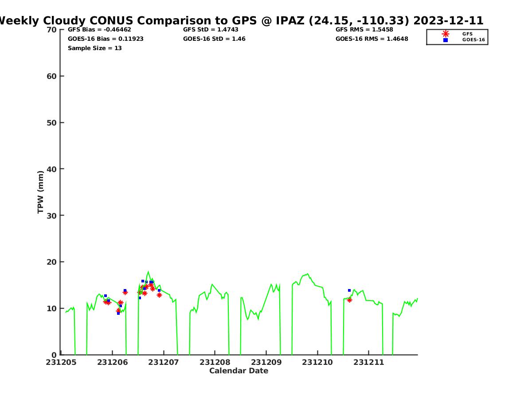Select the GOES-16 RMS = 1.4648 text
Image resolution: width=532 pixels, height=399 pixels.
pyautogui.click(x=372, y=39)
